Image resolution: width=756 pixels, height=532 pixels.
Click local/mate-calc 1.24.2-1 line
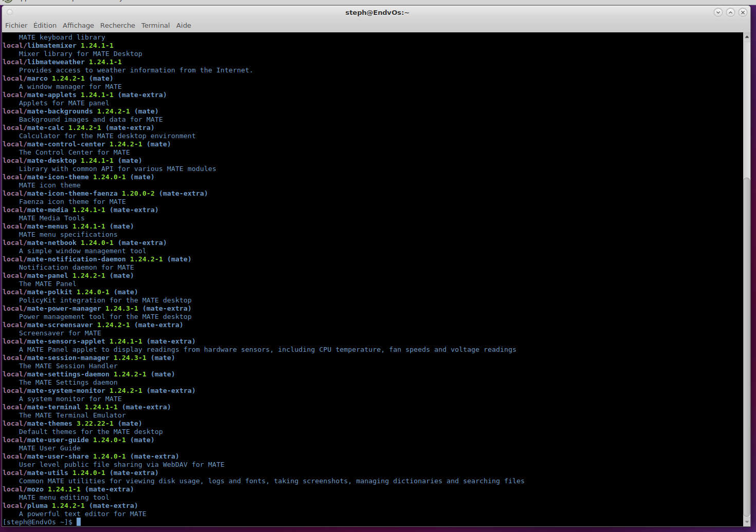(x=79, y=127)
